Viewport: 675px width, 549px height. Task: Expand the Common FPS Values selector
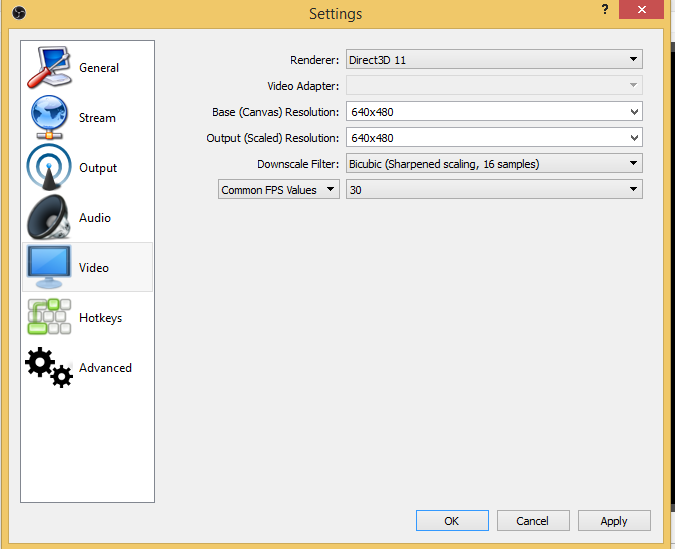[x=279, y=190]
